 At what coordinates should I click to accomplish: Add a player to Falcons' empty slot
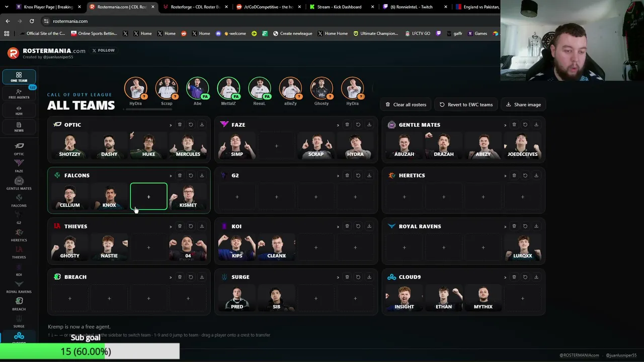coord(148,197)
